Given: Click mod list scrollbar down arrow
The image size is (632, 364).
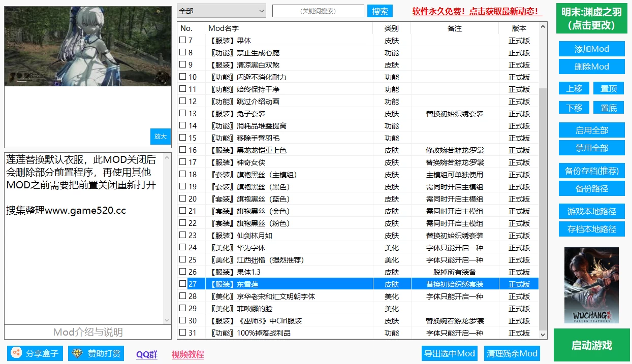Looking at the screenshot, I should pyautogui.click(x=543, y=335).
